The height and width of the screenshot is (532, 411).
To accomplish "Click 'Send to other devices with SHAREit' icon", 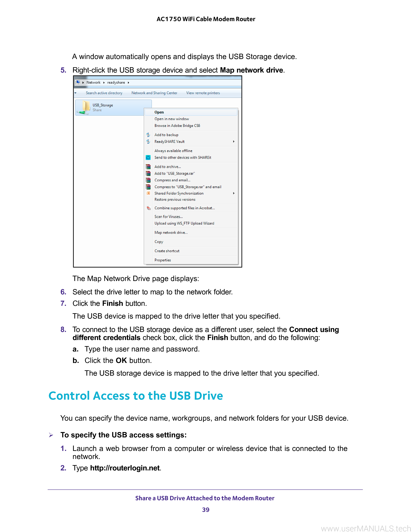I will [149, 158].
